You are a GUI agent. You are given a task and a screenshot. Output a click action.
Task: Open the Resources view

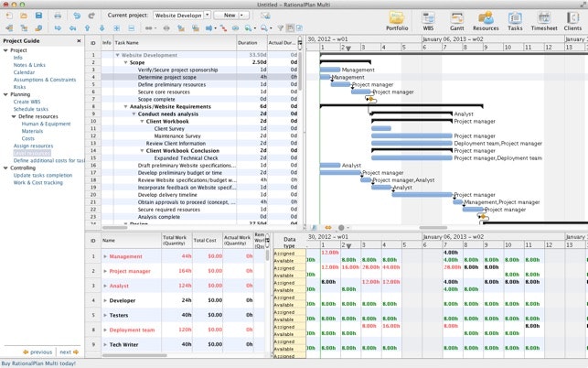pos(486,21)
